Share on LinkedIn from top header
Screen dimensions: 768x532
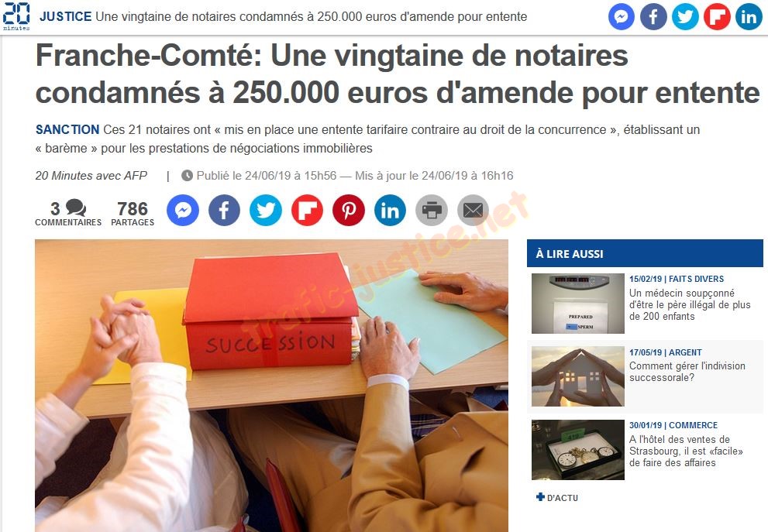(749, 16)
